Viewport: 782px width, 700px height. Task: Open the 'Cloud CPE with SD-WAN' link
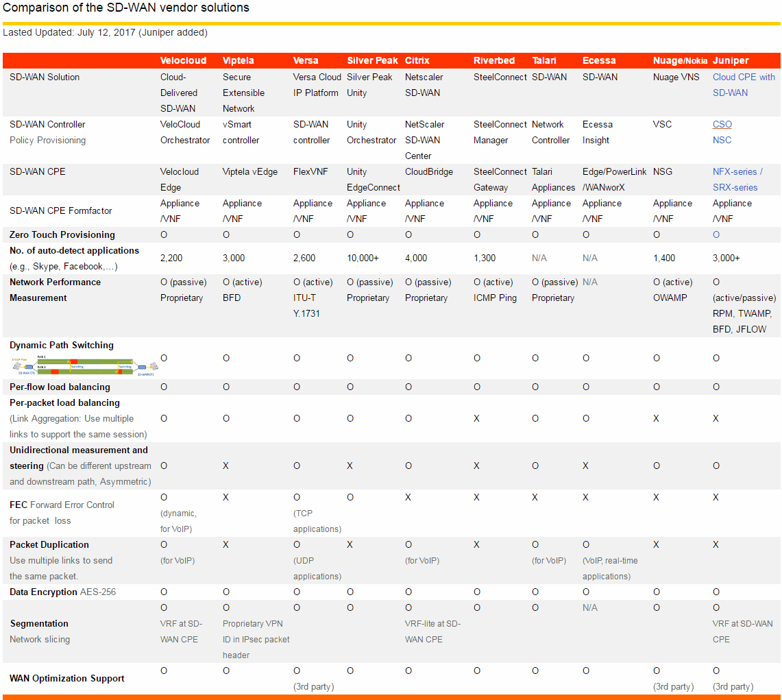(744, 85)
